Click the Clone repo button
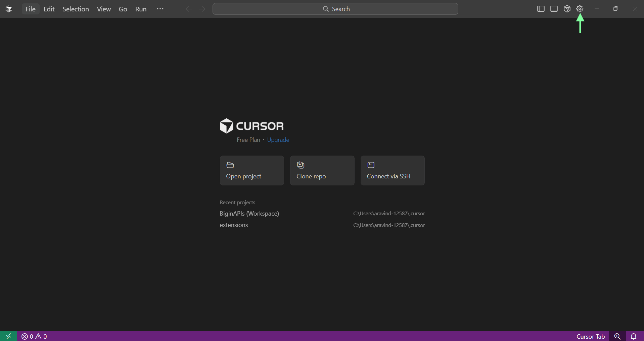 [322, 170]
